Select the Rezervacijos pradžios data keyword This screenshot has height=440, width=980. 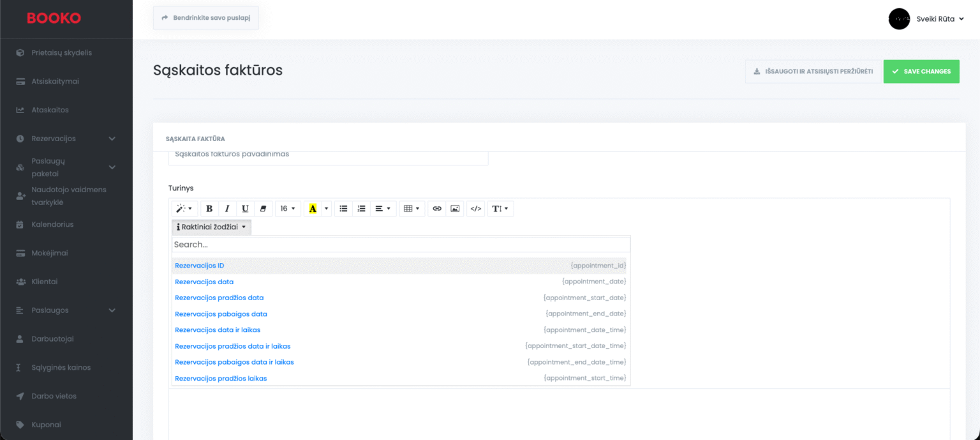pos(219,298)
